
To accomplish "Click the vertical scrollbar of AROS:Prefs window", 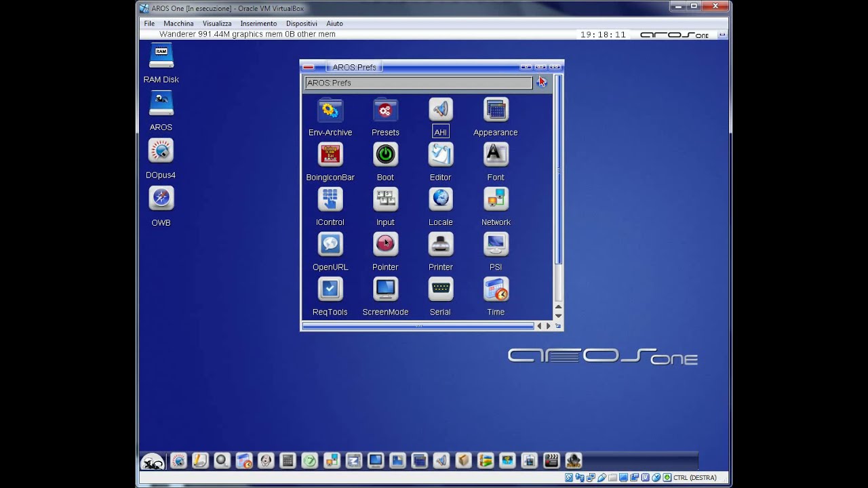I will pyautogui.click(x=558, y=169).
